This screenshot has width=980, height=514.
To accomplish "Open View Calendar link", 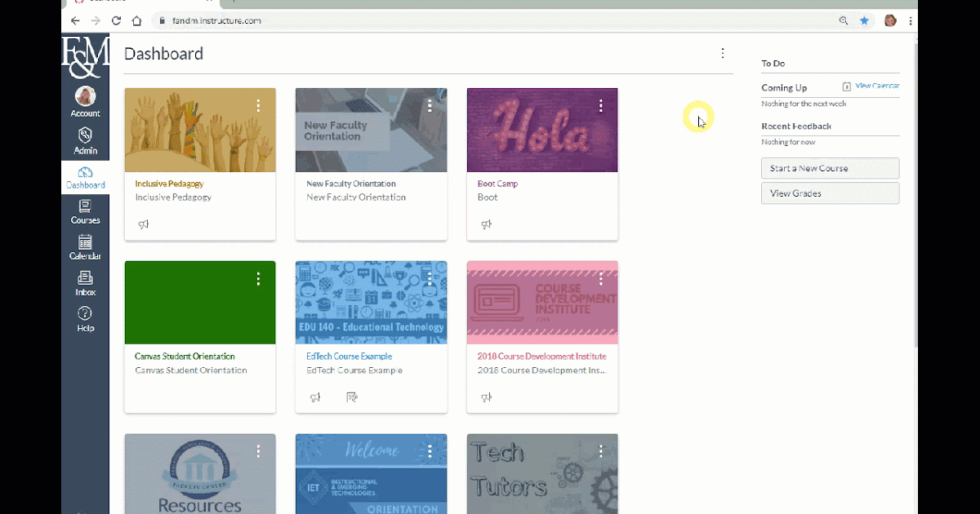I will coord(877,86).
